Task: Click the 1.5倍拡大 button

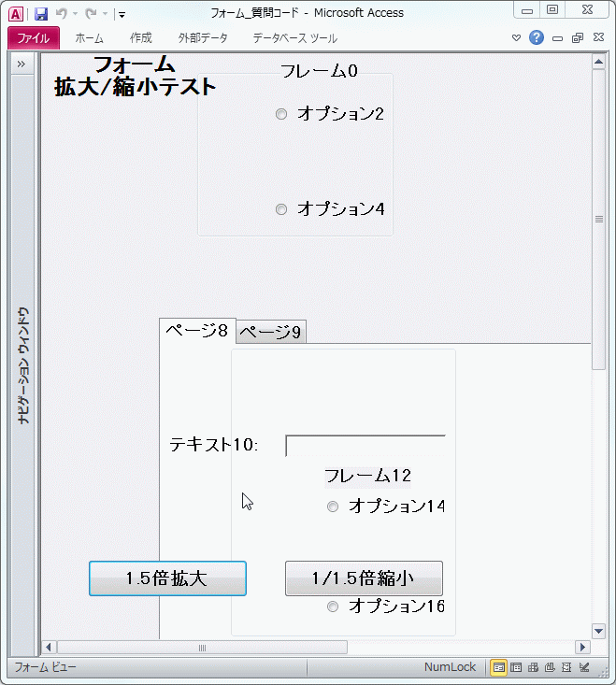Action: (x=167, y=578)
